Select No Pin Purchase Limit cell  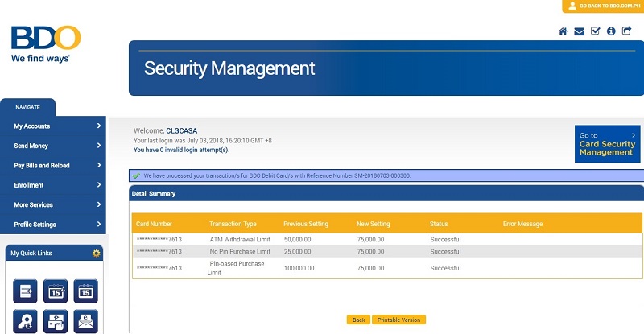click(240, 251)
